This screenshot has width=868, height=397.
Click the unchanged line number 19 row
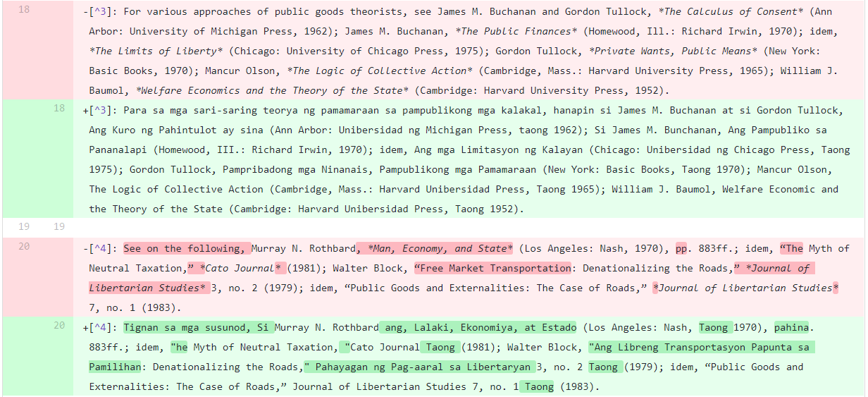434,227
